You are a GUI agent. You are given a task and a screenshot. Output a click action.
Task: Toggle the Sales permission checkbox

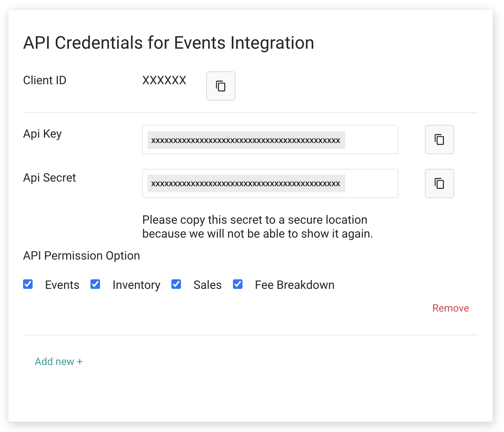176,284
